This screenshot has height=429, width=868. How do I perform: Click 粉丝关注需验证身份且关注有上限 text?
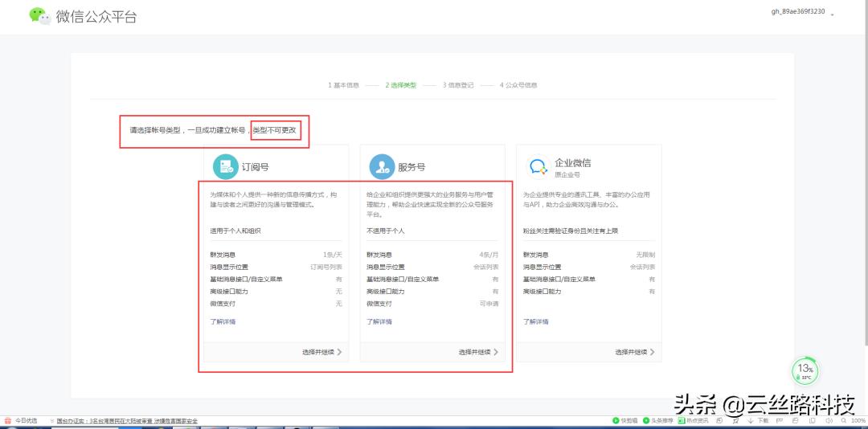point(570,231)
